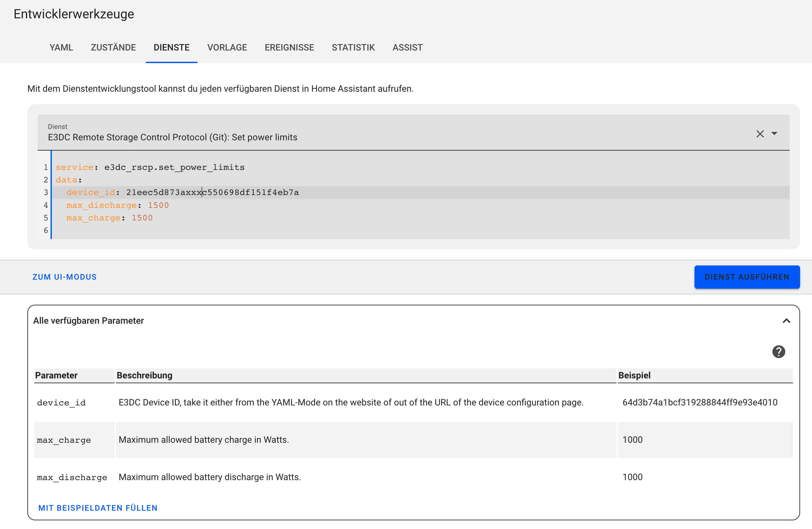Click the device_id value in the YAML editor

click(x=212, y=192)
